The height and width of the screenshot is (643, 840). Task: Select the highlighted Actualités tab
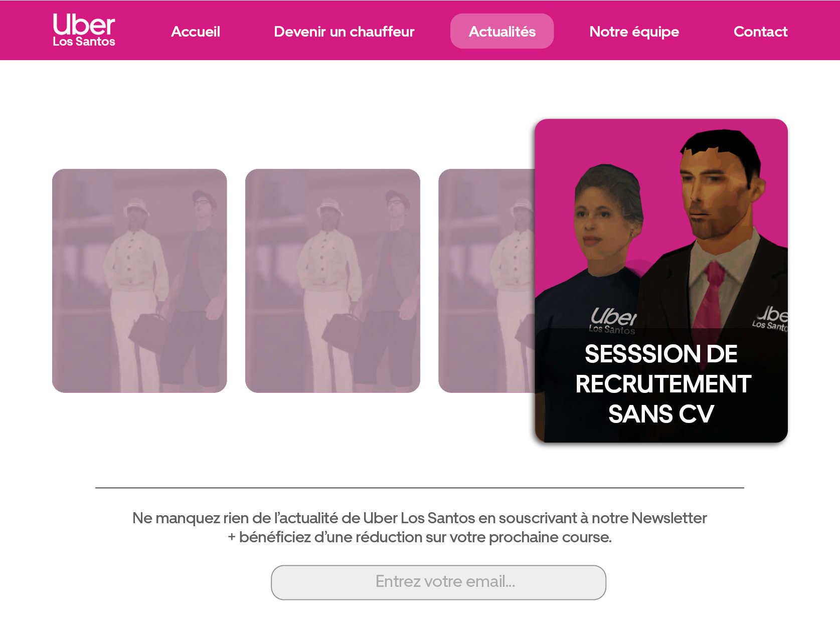[502, 31]
